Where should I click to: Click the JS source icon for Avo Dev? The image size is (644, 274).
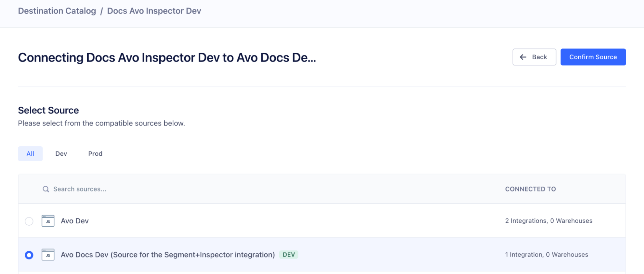48,221
